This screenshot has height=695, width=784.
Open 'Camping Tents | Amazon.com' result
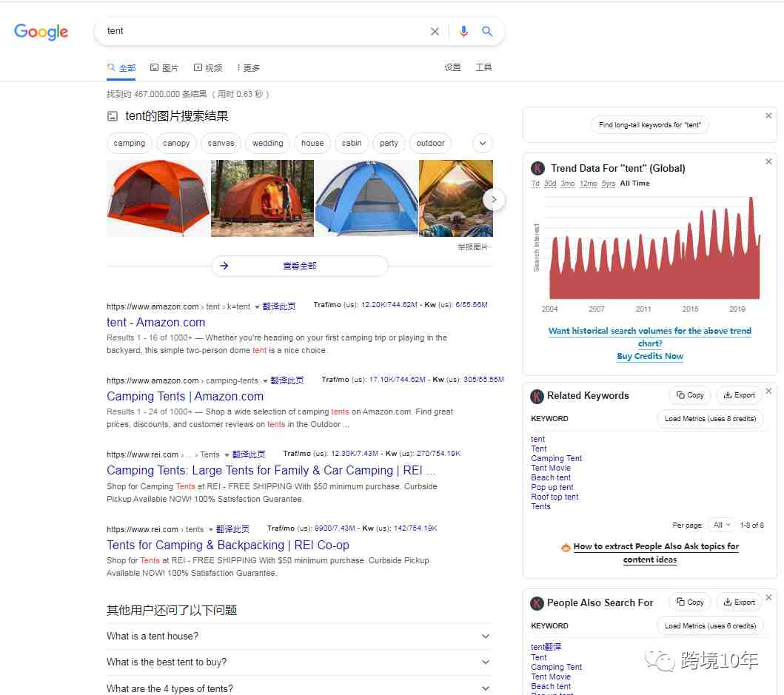[185, 397]
